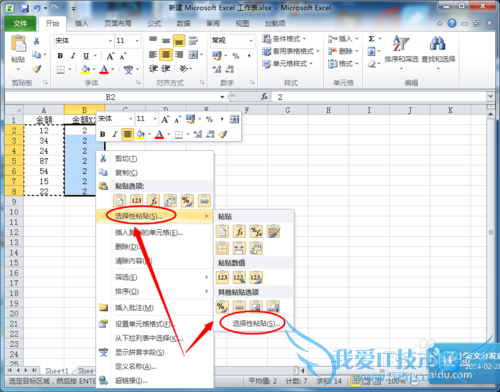The image size is (500, 392).
Task: Toggle Italic in the ribbon font group
Action: (73, 56)
